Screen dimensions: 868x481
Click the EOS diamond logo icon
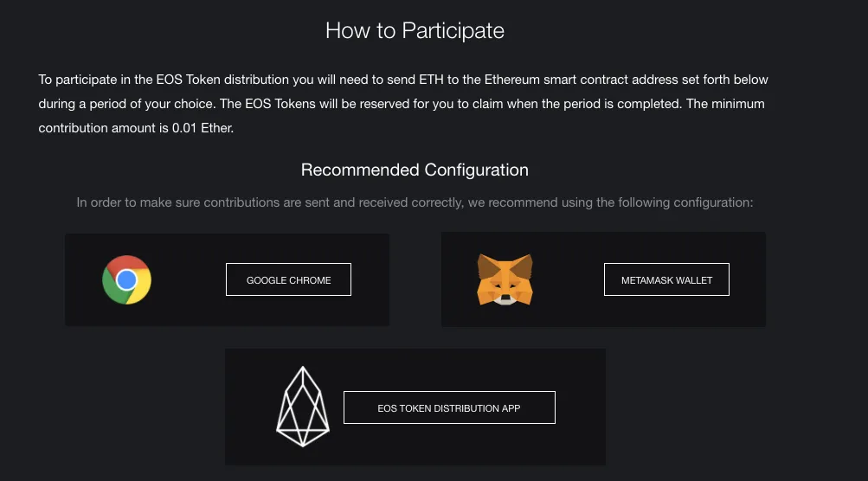click(x=303, y=407)
